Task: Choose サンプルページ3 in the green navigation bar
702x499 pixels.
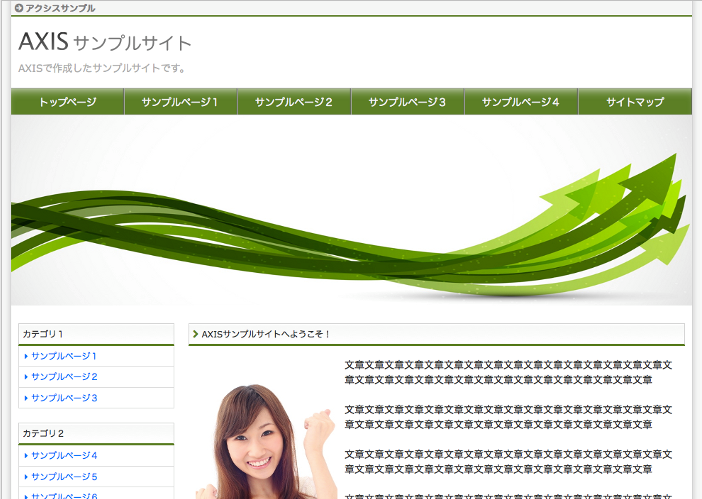Action: [x=407, y=102]
